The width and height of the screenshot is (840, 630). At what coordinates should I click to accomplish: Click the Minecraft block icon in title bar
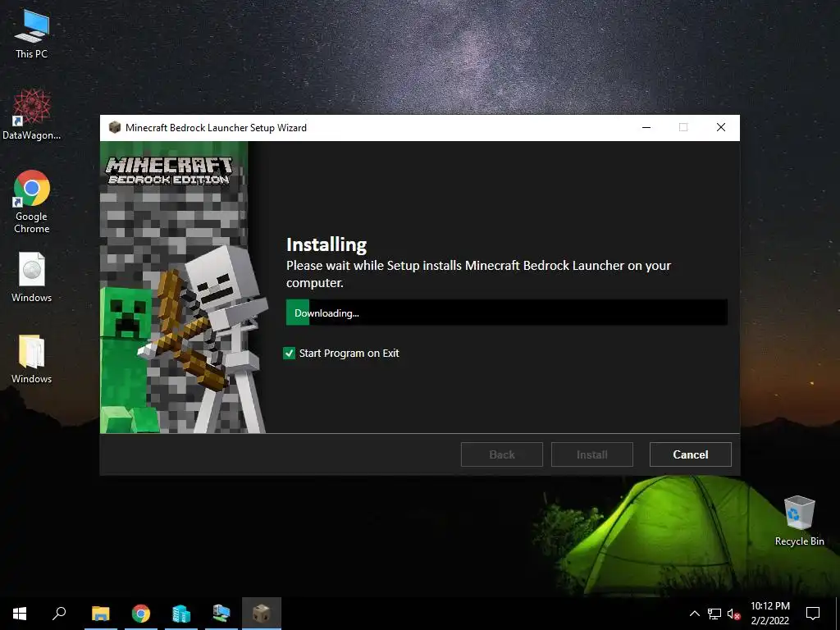[114, 127]
